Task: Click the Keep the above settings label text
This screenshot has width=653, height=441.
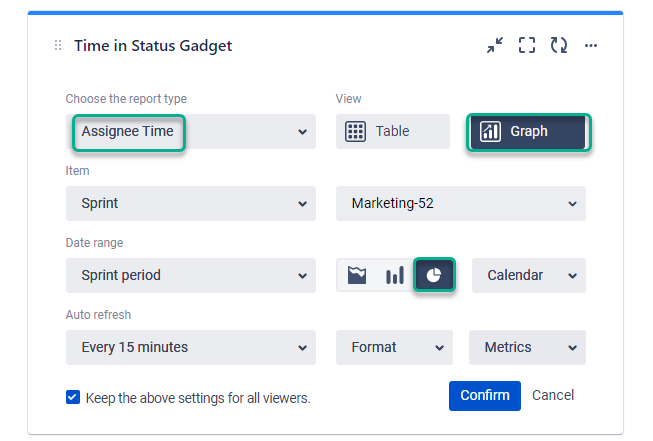Action: pos(198,398)
